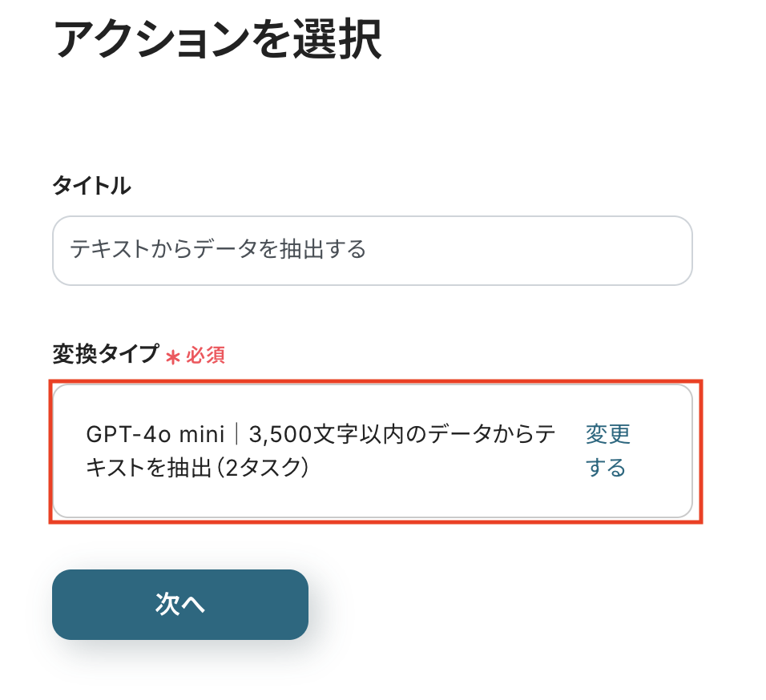Click the dark teal 次へ button
This screenshot has height=700, width=766.
coord(180,605)
